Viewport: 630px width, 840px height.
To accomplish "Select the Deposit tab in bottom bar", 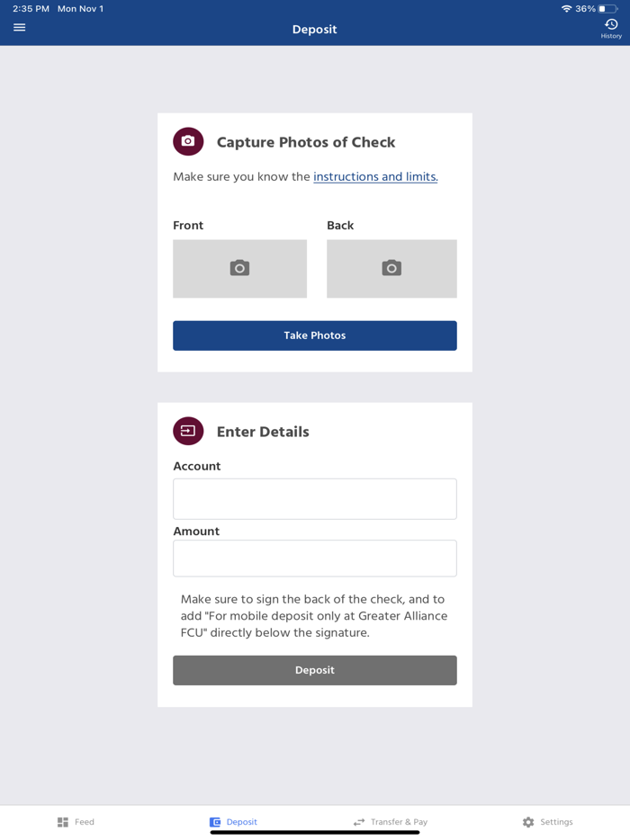I will 234,822.
